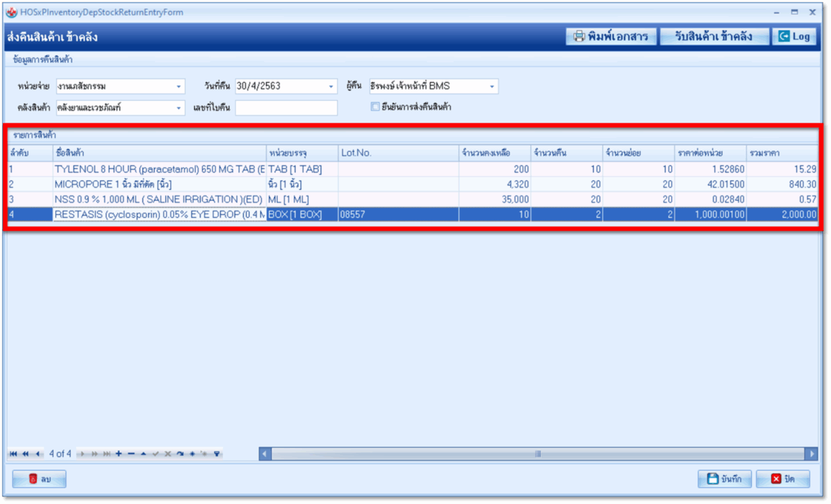This screenshot has height=504, width=831.
Task: Click the พิมพ์เอกสาร print button
Action: point(611,37)
